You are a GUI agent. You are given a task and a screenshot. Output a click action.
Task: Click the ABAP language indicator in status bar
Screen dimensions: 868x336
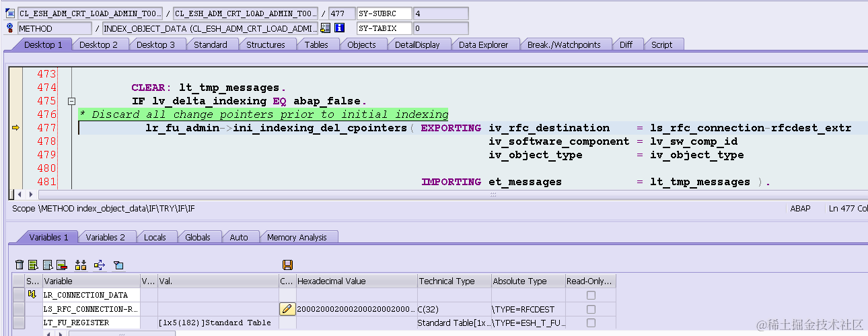(800, 209)
